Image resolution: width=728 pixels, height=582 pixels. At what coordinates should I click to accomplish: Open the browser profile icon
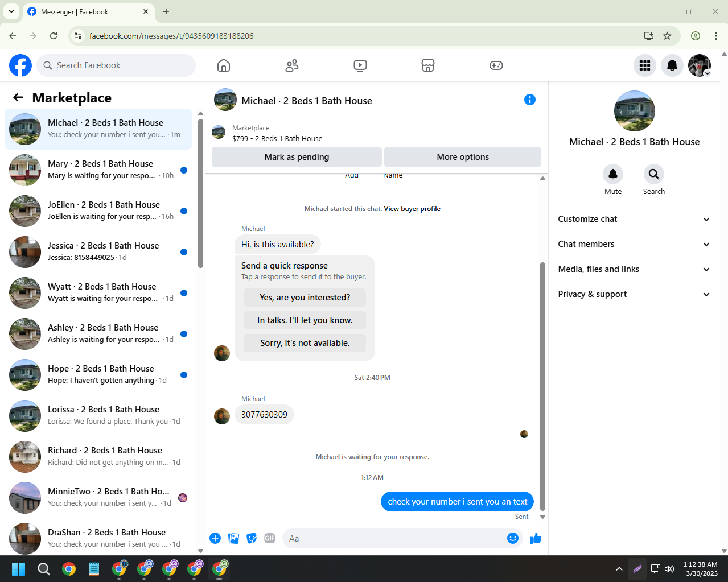pos(696,36)
